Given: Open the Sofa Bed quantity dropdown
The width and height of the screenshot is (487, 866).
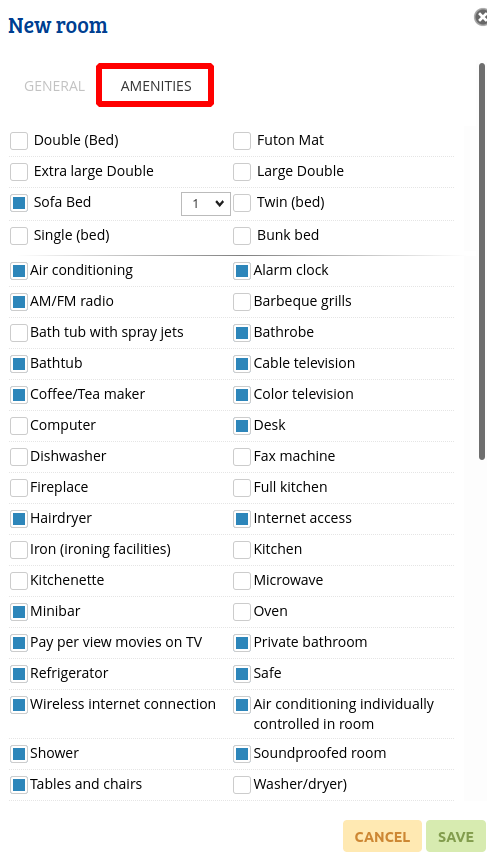Looking at the screenshot, I should click(x=206, y=204).
